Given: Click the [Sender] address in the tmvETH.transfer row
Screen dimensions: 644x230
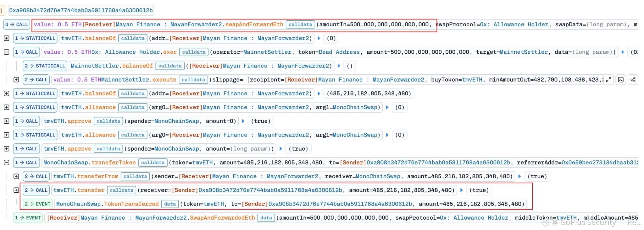Looking at the screenshot, I should [270, 190].
